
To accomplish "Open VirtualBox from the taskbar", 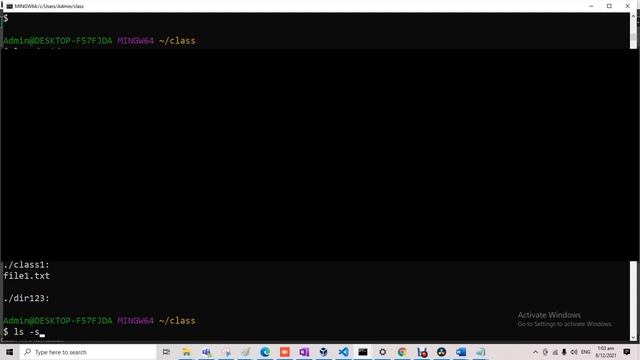I will coord(324,352).
